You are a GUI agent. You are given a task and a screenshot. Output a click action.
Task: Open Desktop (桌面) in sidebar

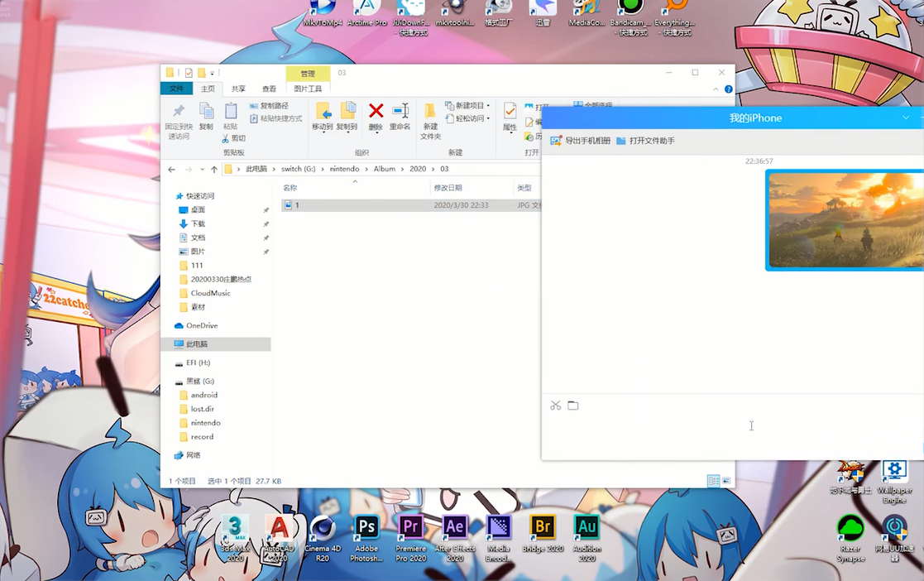click(x=192, y=210)
